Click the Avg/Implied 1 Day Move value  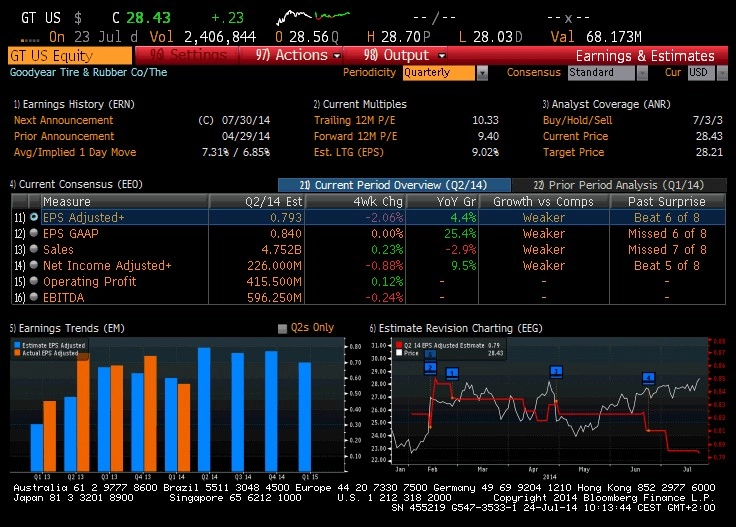click(236, 152)
